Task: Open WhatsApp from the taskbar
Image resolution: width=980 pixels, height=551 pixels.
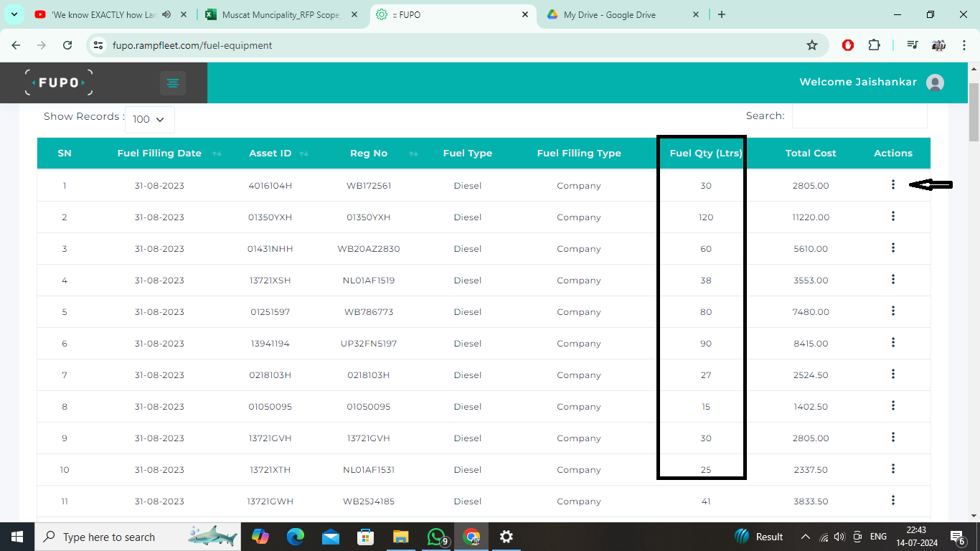Action: [436, 537]
